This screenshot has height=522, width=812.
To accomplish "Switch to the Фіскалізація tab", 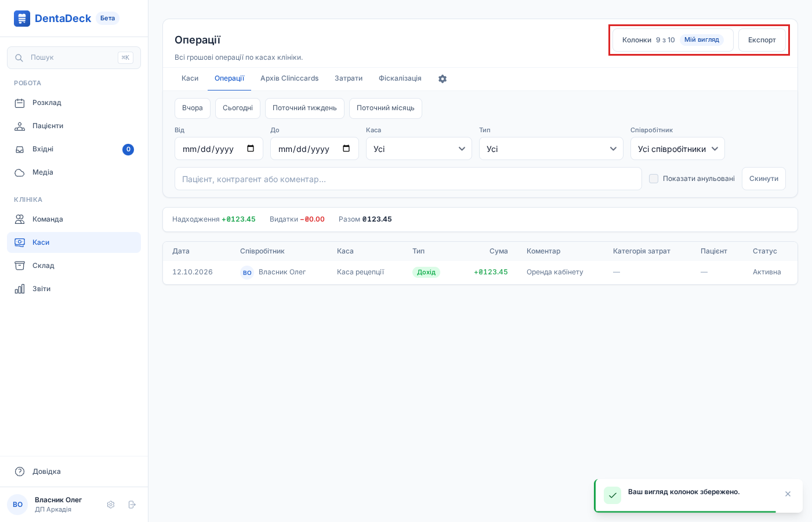I will (400, 78).
